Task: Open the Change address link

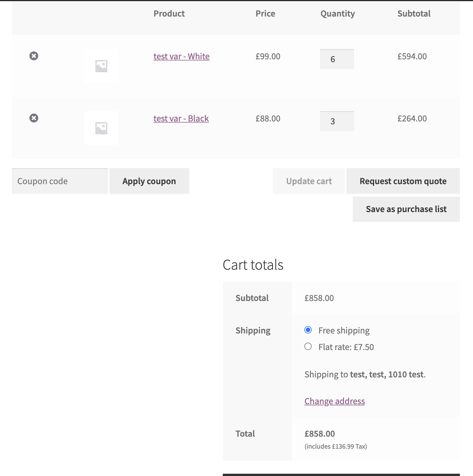Action: pyautogui.click(x=335, y=401)
